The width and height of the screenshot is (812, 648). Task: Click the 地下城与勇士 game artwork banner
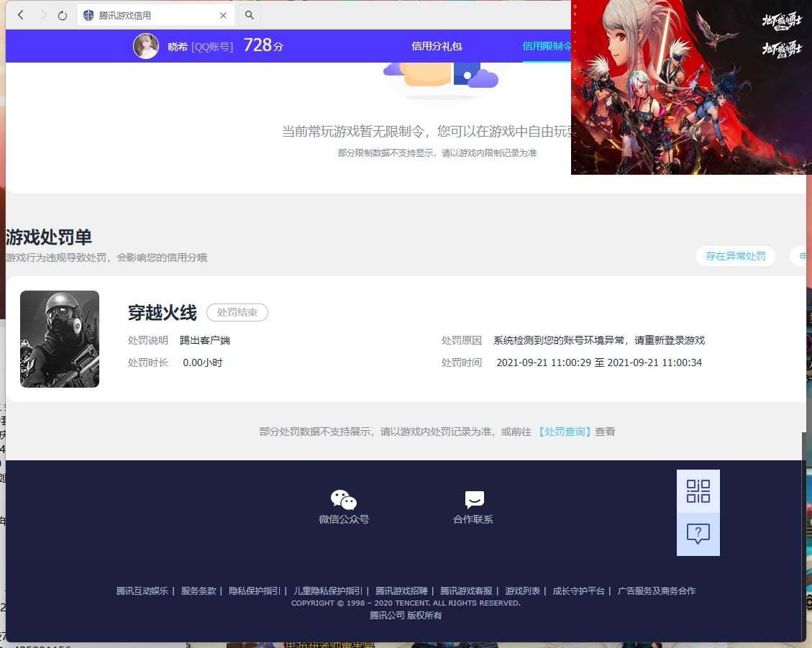pyautogui.click(x=691, y=87)
